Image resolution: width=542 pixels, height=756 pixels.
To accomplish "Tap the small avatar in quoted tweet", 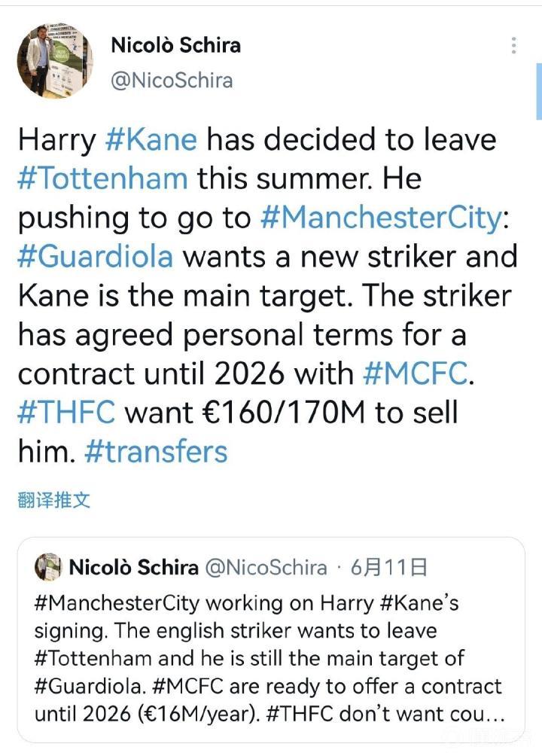I will (x=48, y=567).
